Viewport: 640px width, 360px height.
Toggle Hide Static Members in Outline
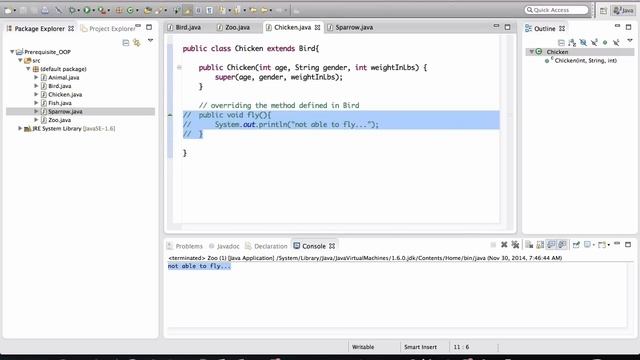tap(594, 42)
